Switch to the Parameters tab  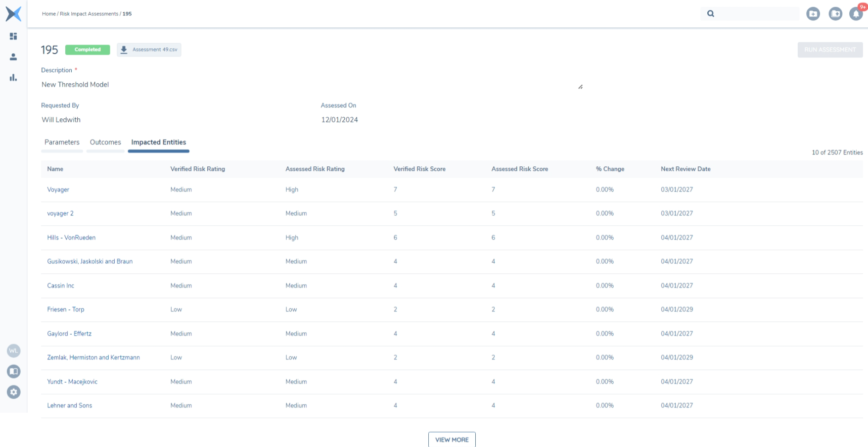tap(62, 143)
